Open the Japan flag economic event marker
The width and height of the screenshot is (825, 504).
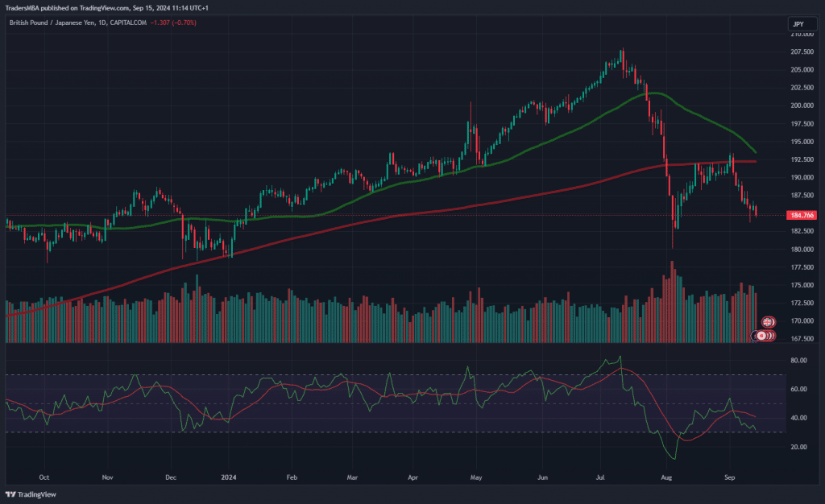761,335
